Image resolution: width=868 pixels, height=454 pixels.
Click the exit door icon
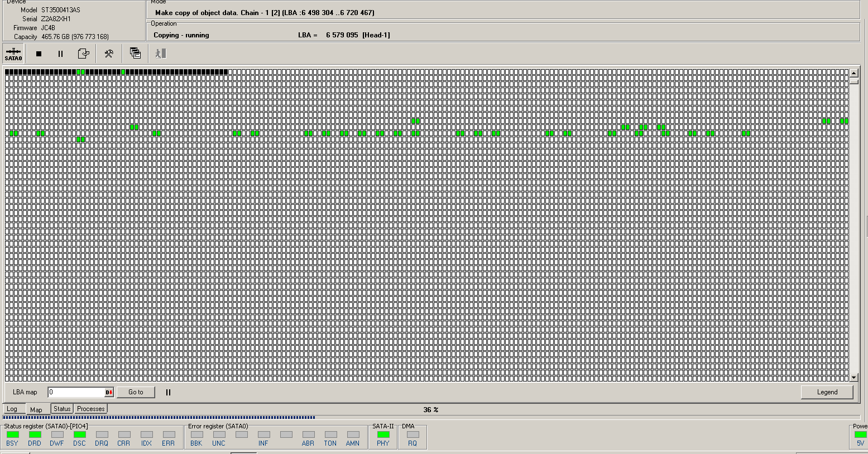coord(161,54)
